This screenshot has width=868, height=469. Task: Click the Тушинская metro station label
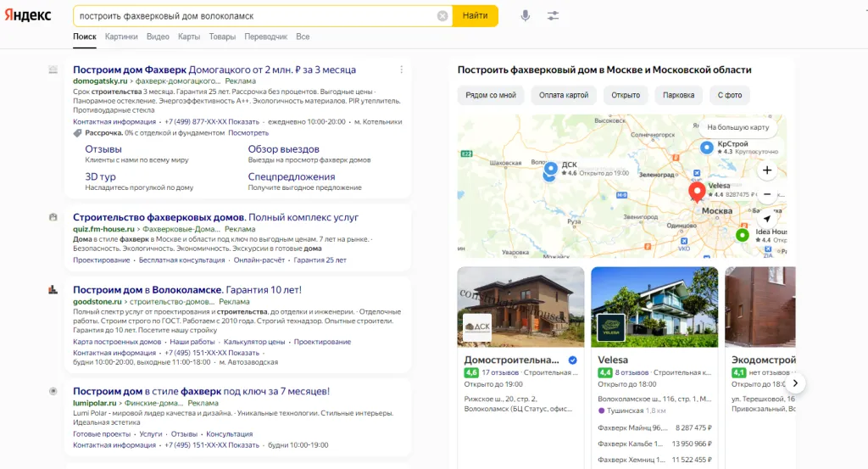pyautogui.click(x=625, y=410)
